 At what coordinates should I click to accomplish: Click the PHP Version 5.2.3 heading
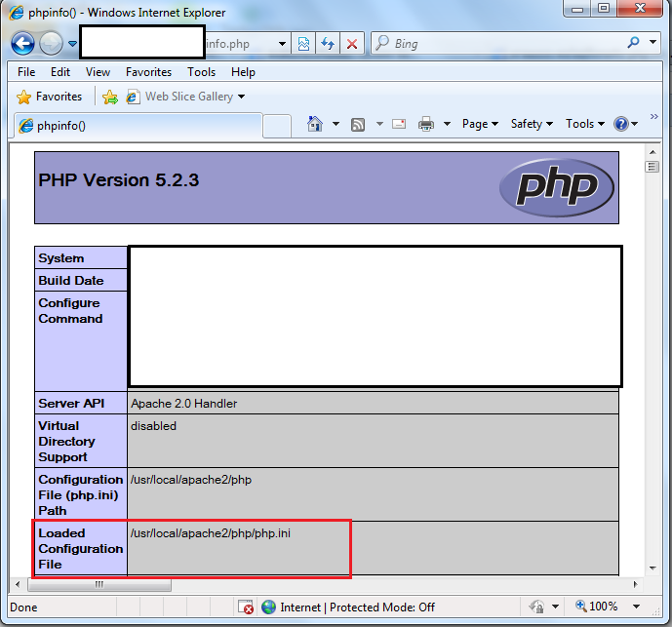[x=119, y=180]
